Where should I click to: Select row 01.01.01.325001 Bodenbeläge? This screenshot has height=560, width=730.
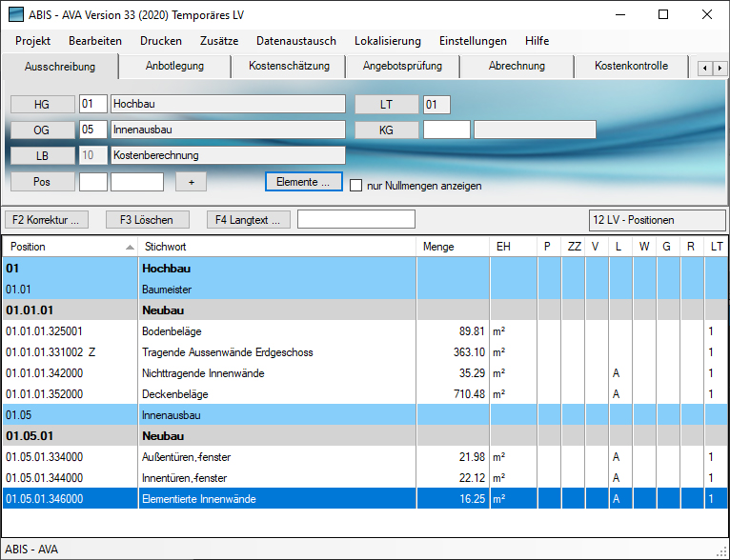coord(365,331)
